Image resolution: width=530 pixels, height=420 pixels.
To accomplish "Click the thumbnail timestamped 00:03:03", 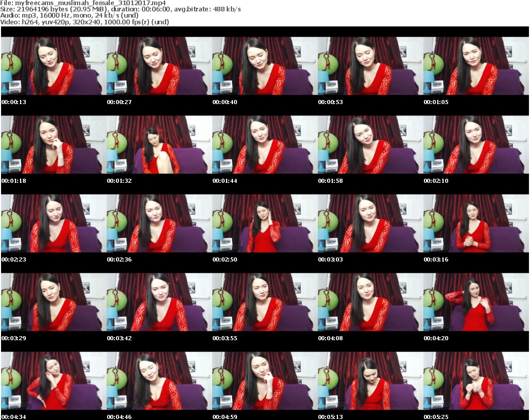I will coord(371,223).
